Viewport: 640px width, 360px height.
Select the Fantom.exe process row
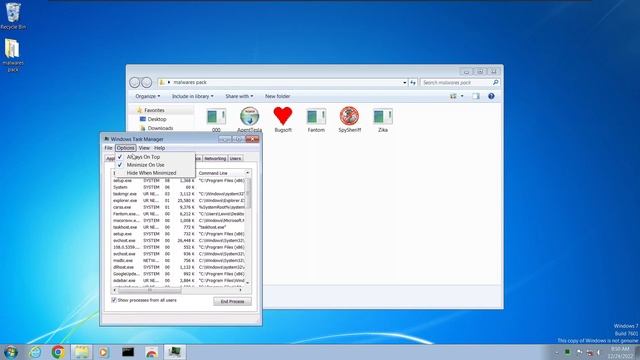click(179, 214)
